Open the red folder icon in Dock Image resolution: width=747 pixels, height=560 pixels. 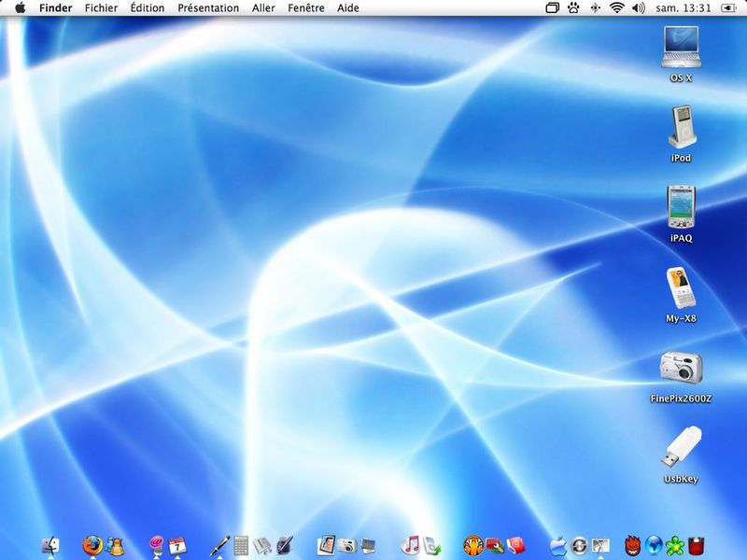coord(516,546)
